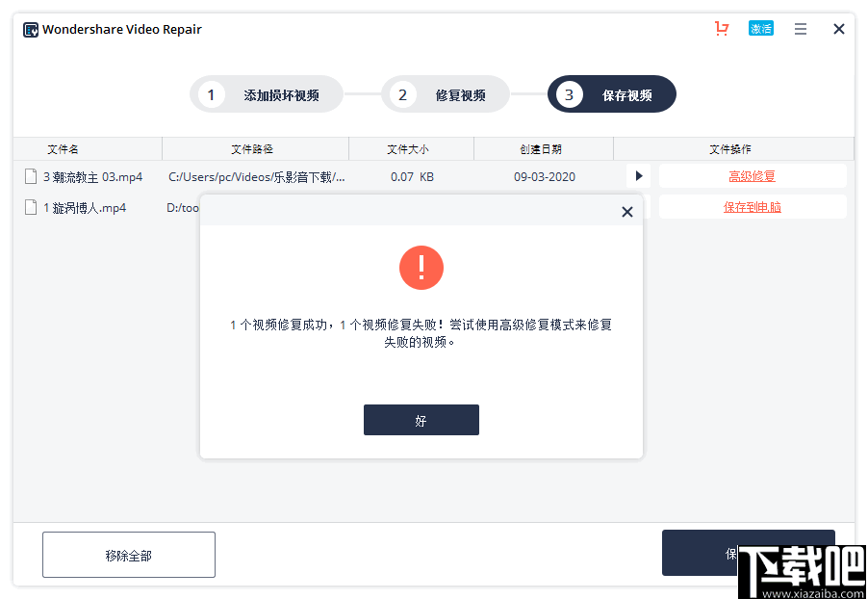Screen dimensions: 868x599
Task: Open the hamburger menu
Action: click(x=800, y=29)
